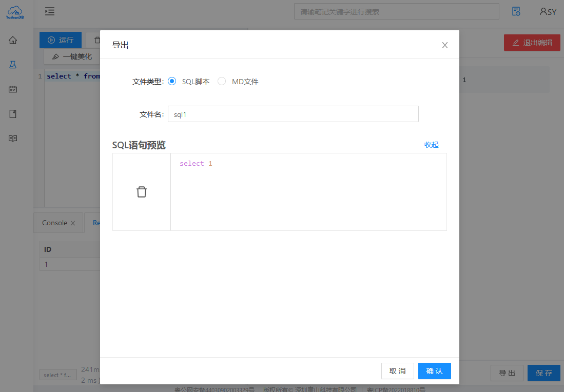Open the calendar checklist sidebar icon
Viewport: 564px width, 392px height.
pyautogui.click(x=13, y=89)
